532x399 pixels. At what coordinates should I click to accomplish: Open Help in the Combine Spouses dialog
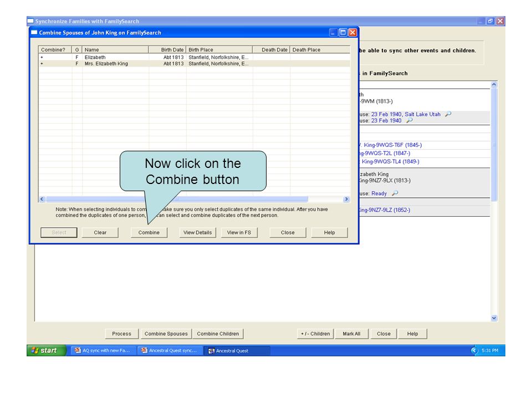coord(329,232)
